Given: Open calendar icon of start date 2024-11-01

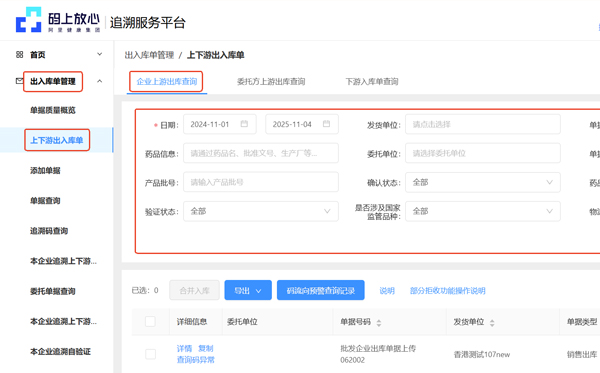Looking at the screenshot, I should coord(244,124).
